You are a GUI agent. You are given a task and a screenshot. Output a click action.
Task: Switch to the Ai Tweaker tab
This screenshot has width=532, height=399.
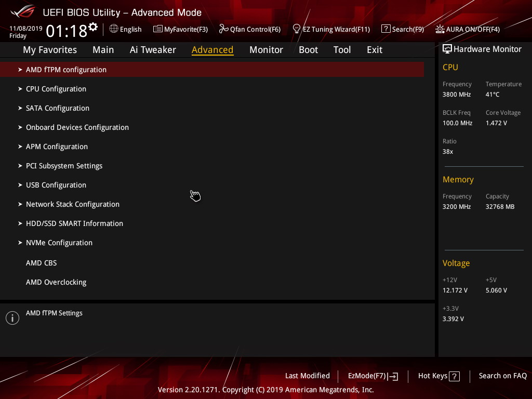point(153,50)
